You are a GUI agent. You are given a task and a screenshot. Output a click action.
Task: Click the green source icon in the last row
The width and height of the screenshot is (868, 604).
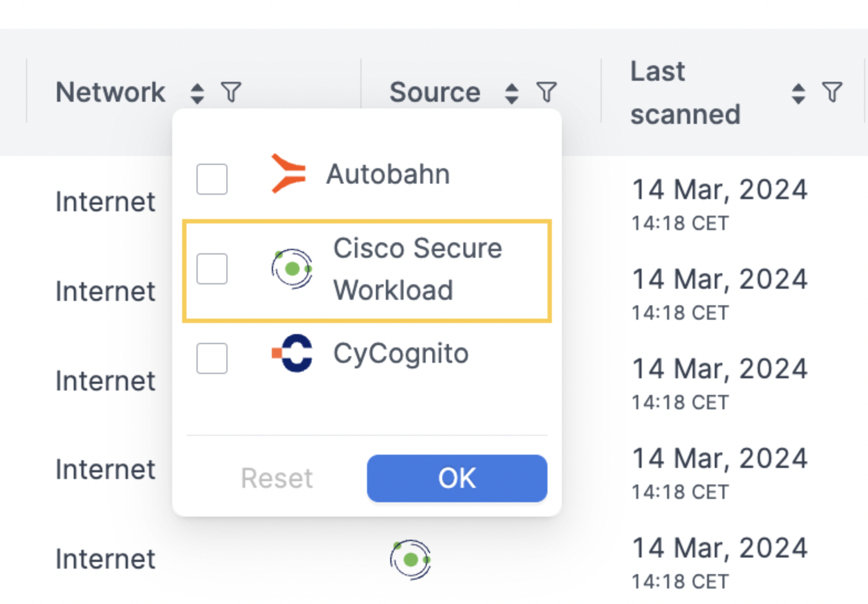410,560
